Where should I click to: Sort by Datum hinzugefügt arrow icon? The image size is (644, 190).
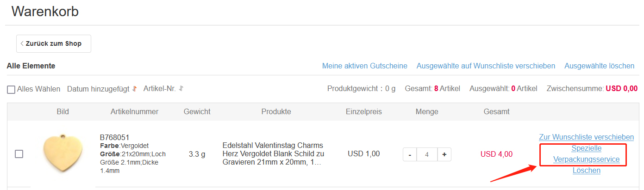[x=135, y=89]
